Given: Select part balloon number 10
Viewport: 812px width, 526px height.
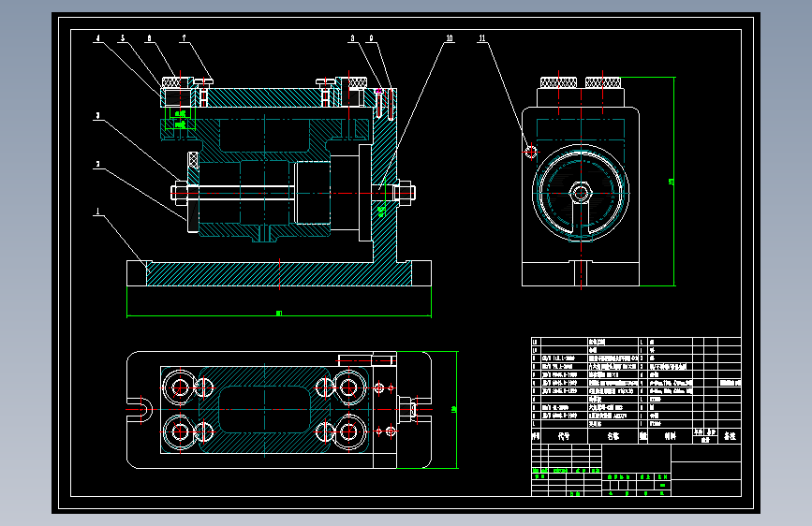Looking at the screenshot, I should pos(449,37).
